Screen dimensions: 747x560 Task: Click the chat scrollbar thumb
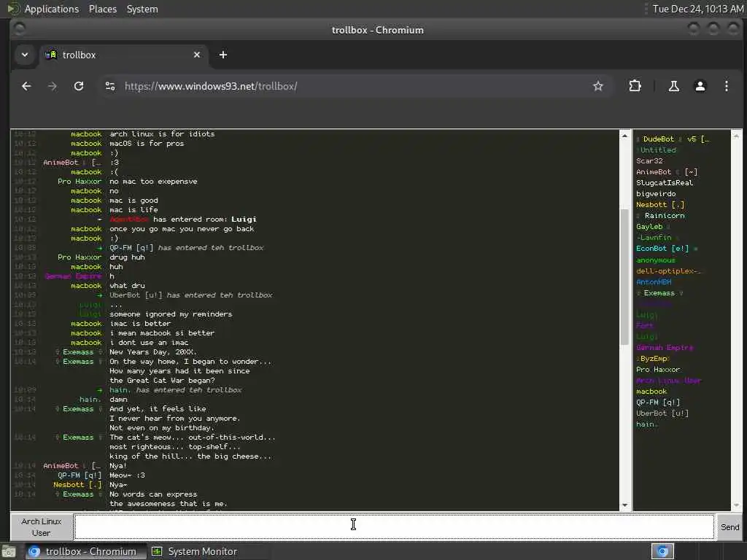point(624,276)
